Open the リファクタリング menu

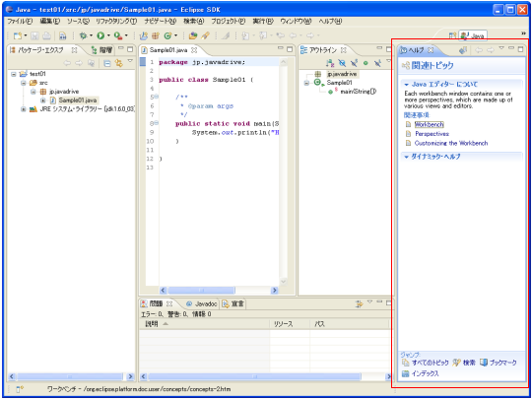pyautogui.click(x=116, y=21)
